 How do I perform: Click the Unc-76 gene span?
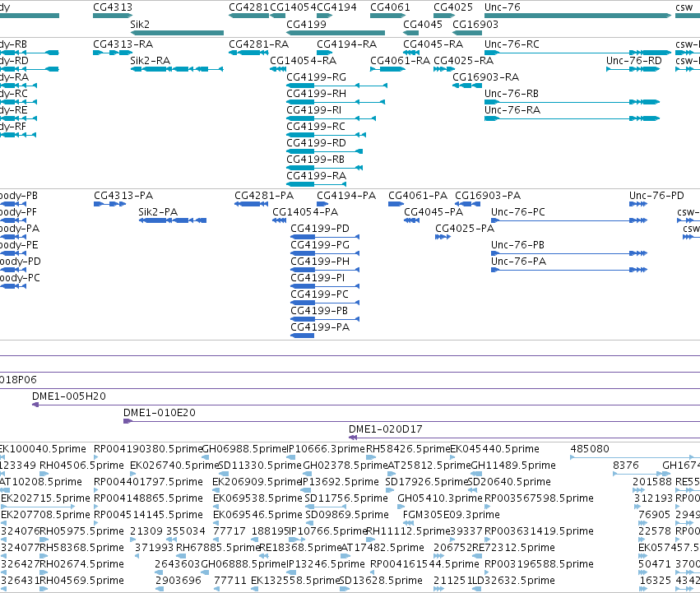[577, 16]
